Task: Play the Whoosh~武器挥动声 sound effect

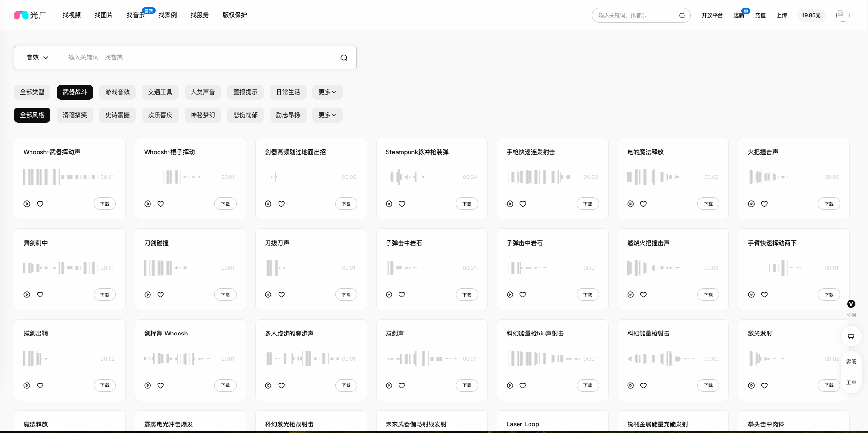Action: [x=27, y=204]
